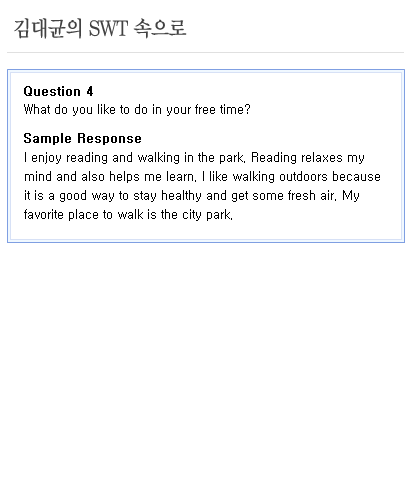
Task: Click the Sample Response heading
Action: [x=83, y=138]
